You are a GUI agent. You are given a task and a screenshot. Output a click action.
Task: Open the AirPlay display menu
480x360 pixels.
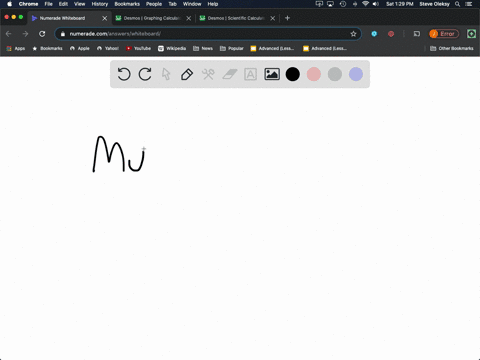tap(330, 4)
